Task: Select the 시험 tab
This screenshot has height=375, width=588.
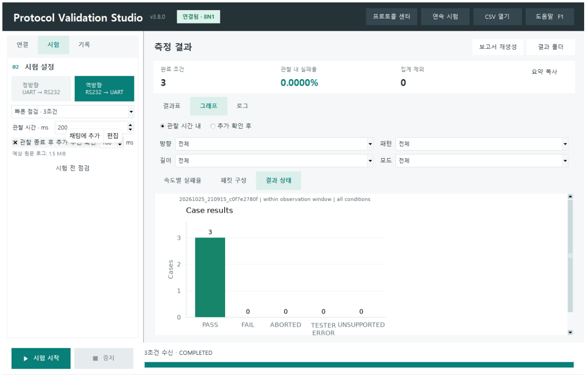Action: point(53,45)
